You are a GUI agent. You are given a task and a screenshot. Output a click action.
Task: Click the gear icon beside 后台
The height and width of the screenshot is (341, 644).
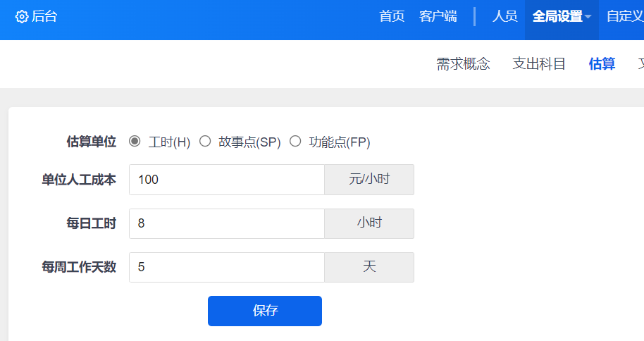point(22,17)
